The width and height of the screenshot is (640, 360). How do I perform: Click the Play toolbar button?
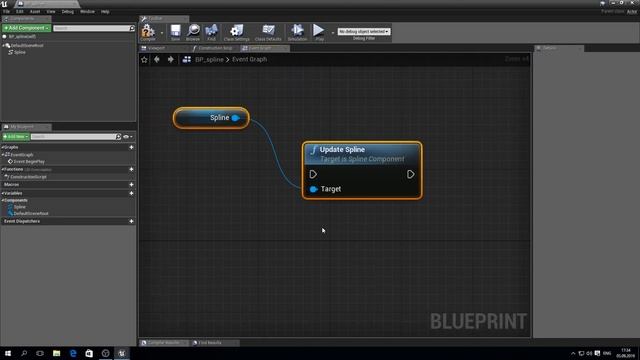319,32
